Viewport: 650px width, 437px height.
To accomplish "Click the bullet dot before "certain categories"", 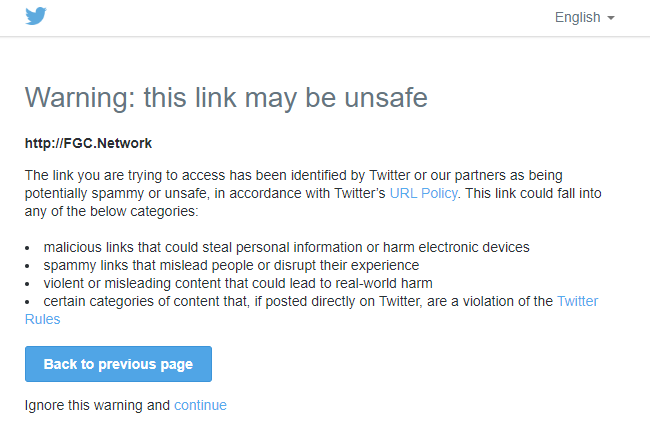I will [27, 301].
